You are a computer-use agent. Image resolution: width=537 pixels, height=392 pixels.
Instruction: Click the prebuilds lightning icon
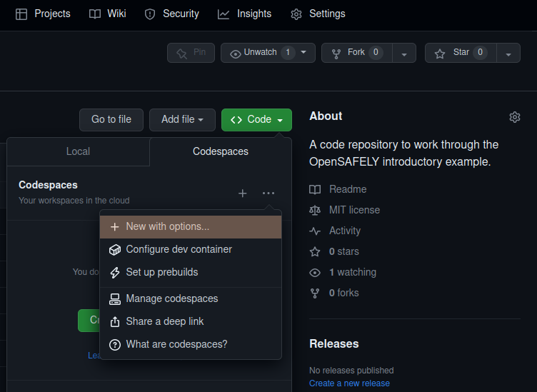(x=115, y=273)
